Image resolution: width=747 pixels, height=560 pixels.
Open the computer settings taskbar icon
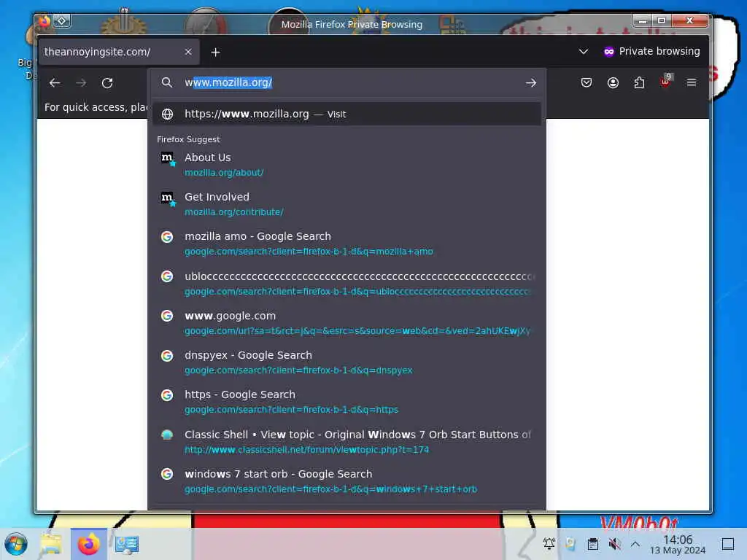tap(127, 544)
